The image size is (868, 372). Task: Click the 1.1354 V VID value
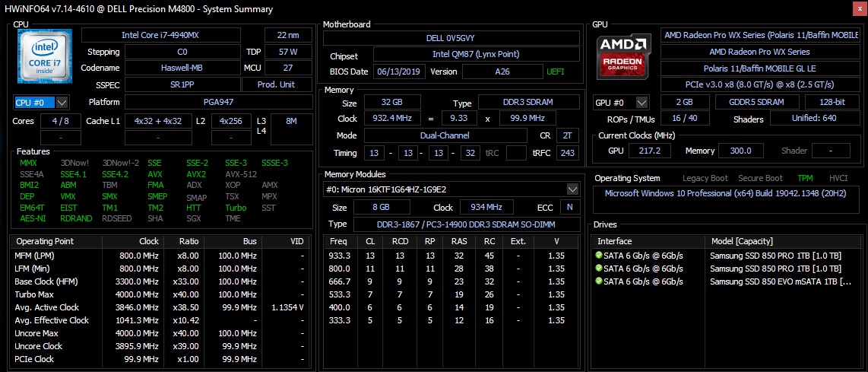[x=288, y=307]
